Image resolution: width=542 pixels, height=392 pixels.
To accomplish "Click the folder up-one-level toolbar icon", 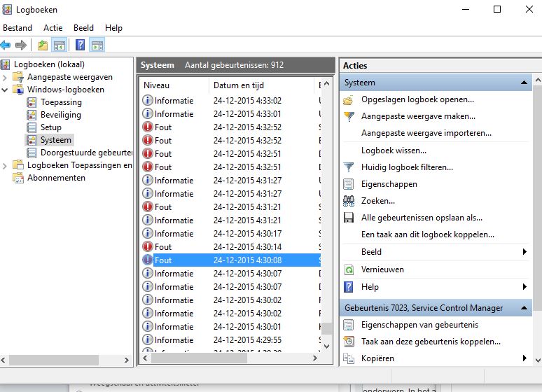I will [43, 45].
